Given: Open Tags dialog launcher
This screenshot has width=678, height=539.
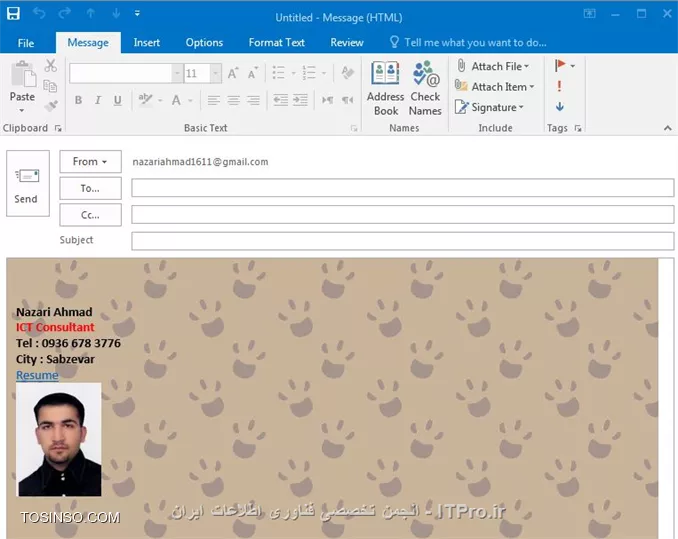Looking at the screenshot, I should click(x=578, y=128).
